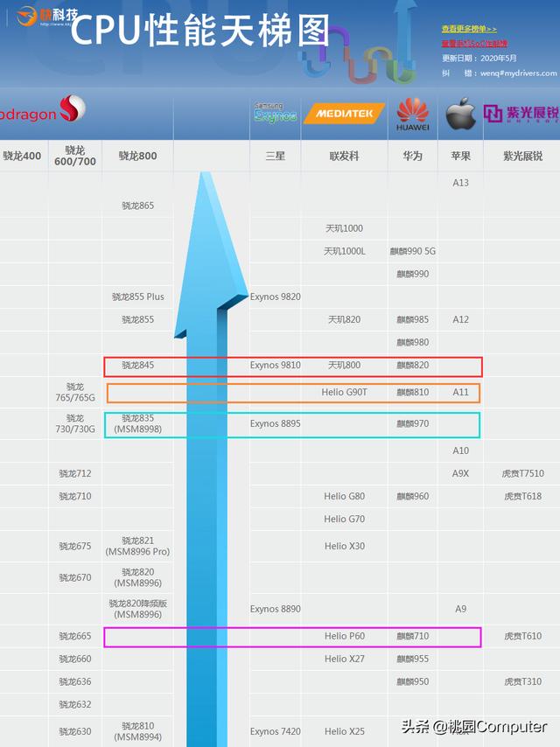
Task: Click the MediaTek orange logo
Action: 344,114
